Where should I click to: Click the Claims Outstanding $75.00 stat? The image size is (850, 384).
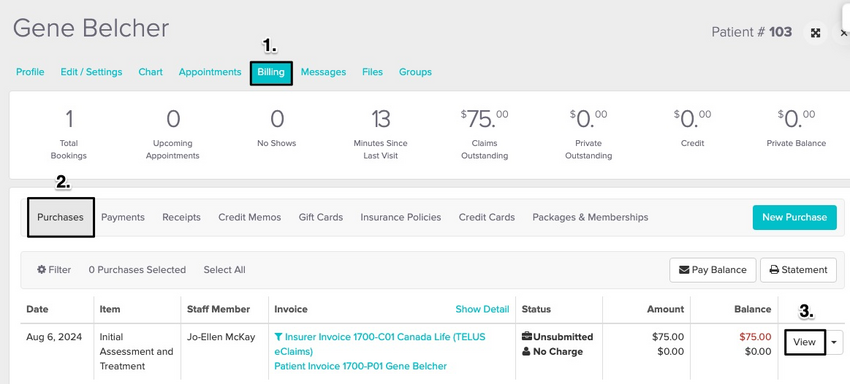484,134
